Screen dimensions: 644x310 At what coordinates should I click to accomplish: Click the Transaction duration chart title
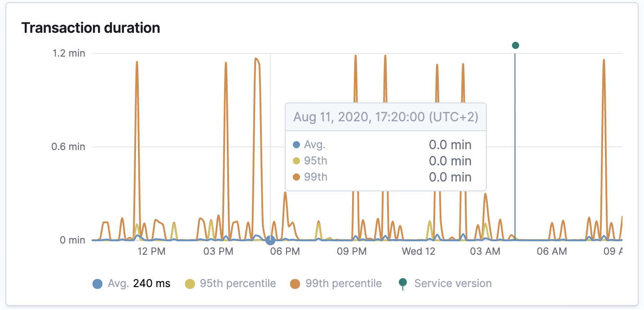tap(91, 28)
